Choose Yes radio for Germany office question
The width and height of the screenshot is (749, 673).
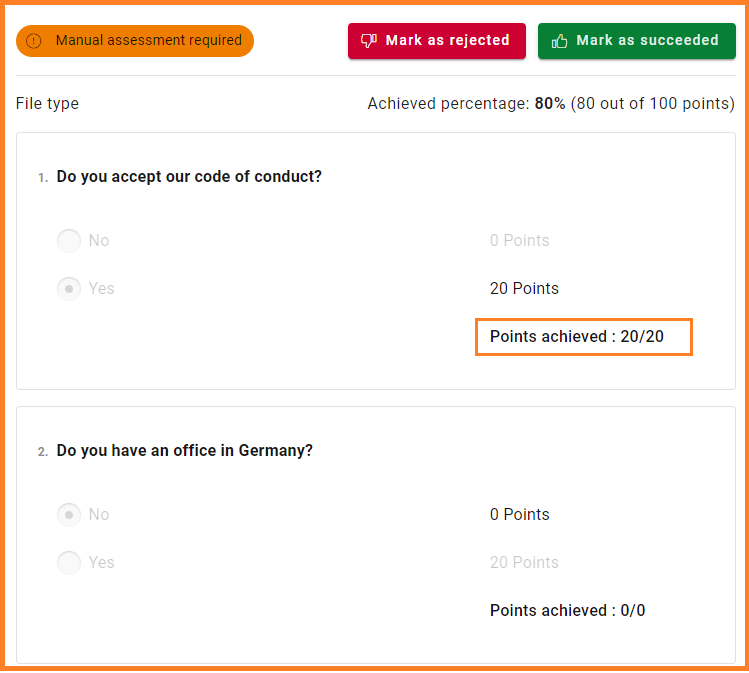(x=68, y=563)
